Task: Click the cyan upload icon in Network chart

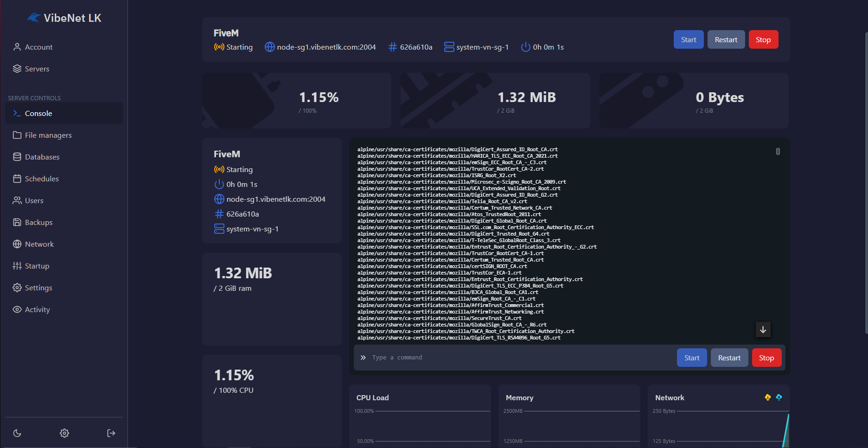Action: [x=779, y=397]
